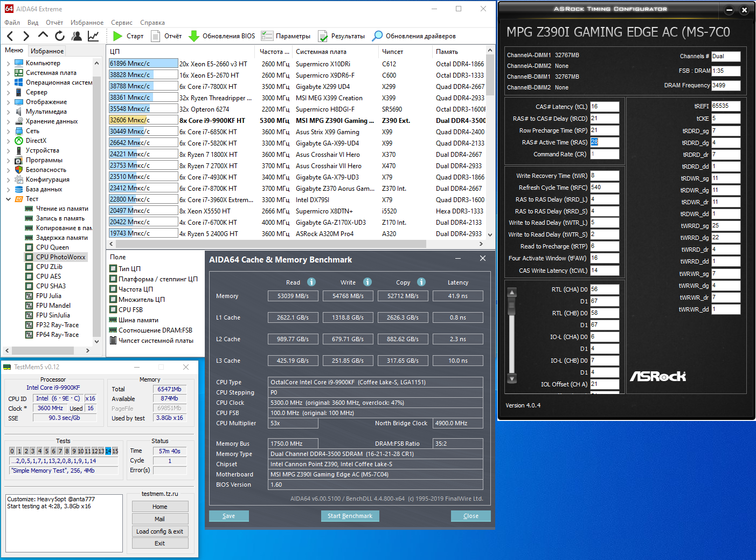Click the Чипсет системной платы chip icon

(113, 341)
